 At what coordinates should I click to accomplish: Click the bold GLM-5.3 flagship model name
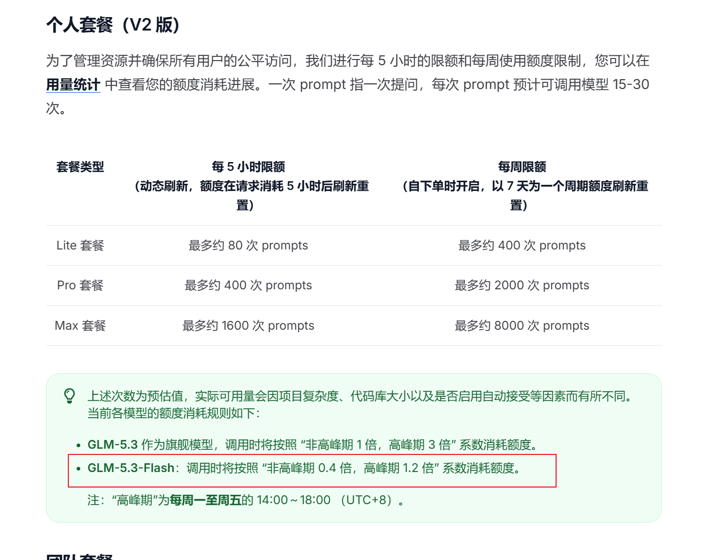tap(112, 445)
